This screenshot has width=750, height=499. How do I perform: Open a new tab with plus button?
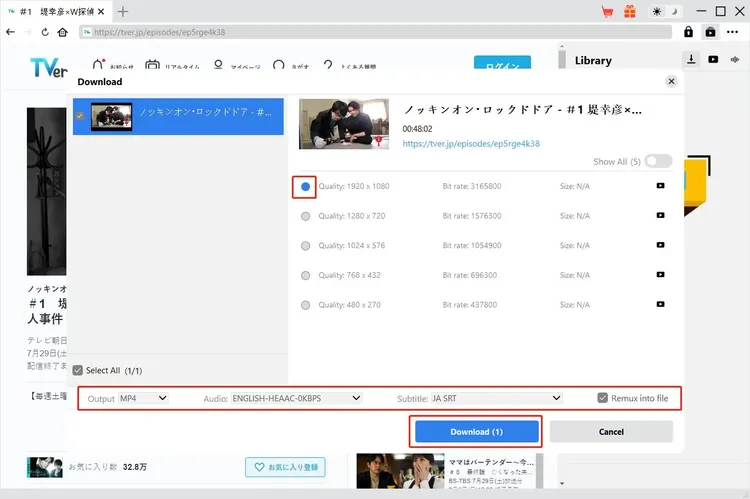coord(123,12)
